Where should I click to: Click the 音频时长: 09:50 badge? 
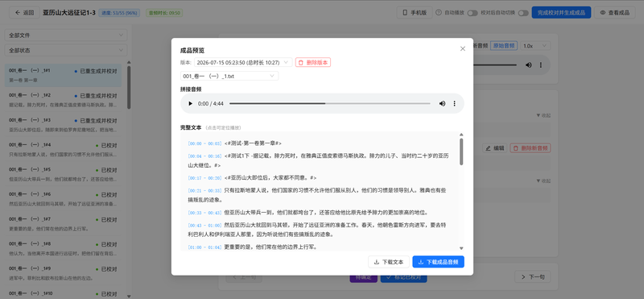click(x=164, y=13)
